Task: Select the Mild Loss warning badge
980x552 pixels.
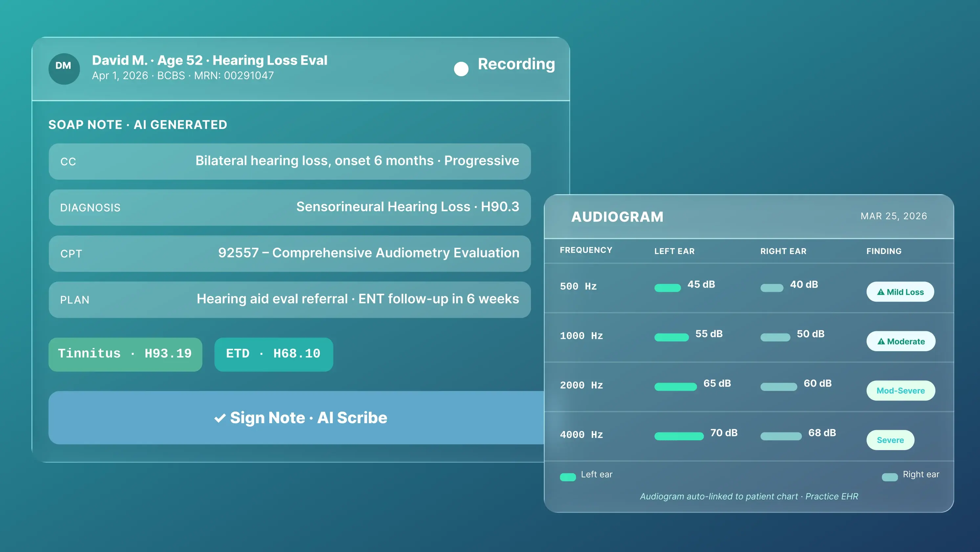Action: point(900,292)
